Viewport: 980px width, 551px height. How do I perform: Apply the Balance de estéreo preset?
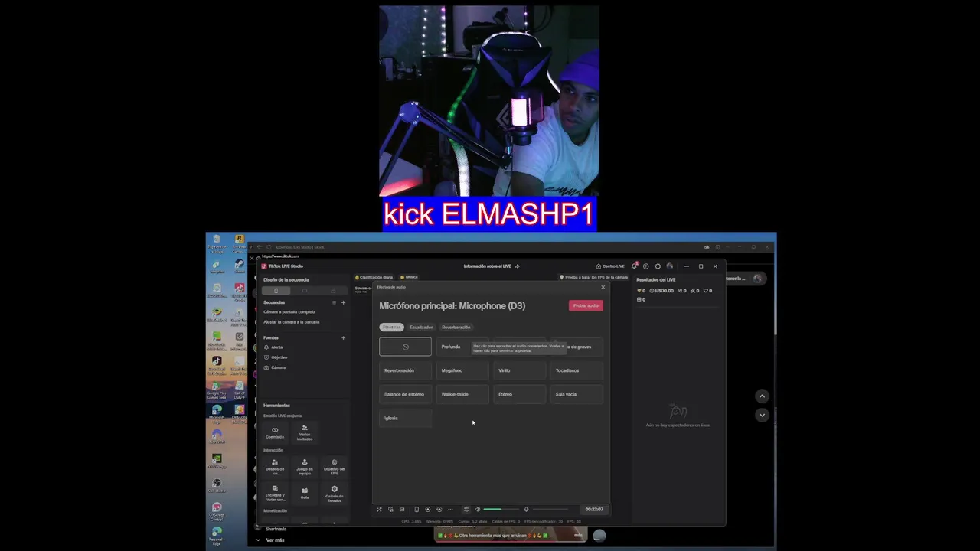pos(405,394)
